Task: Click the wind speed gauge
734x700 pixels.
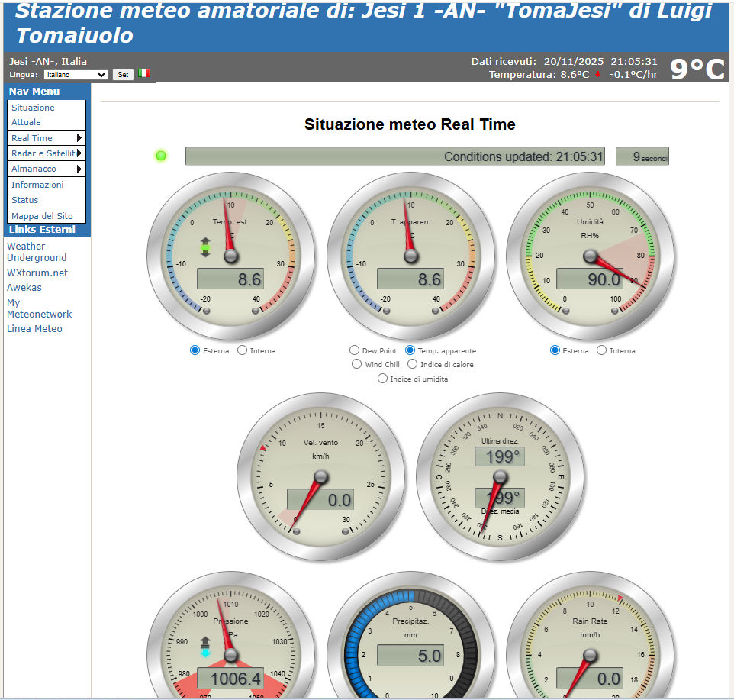Action: pyautogui.click(x=320, y=477)
